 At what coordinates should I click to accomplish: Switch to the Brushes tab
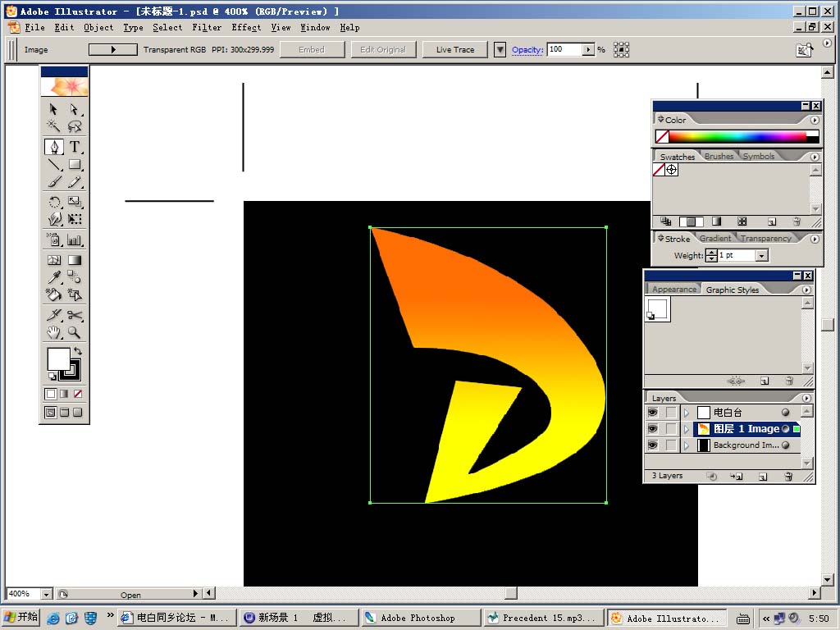pos(719,157)
